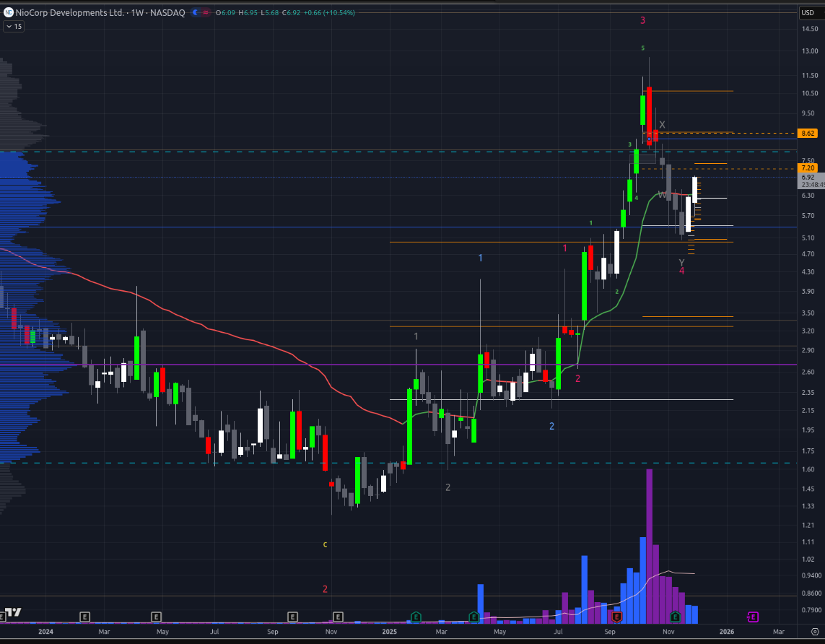This screenshot has height=644, width=825.
Task: Select the magenta wave label 4
Action: tap(681, 271)
